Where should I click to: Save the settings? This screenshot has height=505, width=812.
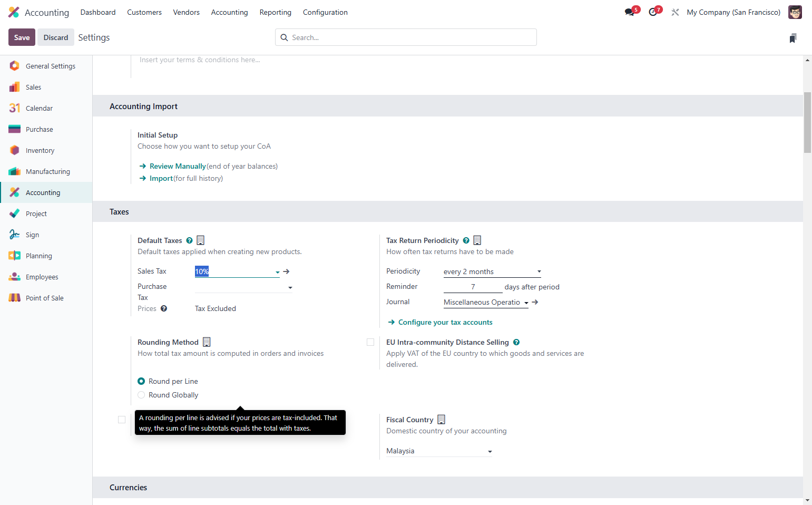pos(22,37)
